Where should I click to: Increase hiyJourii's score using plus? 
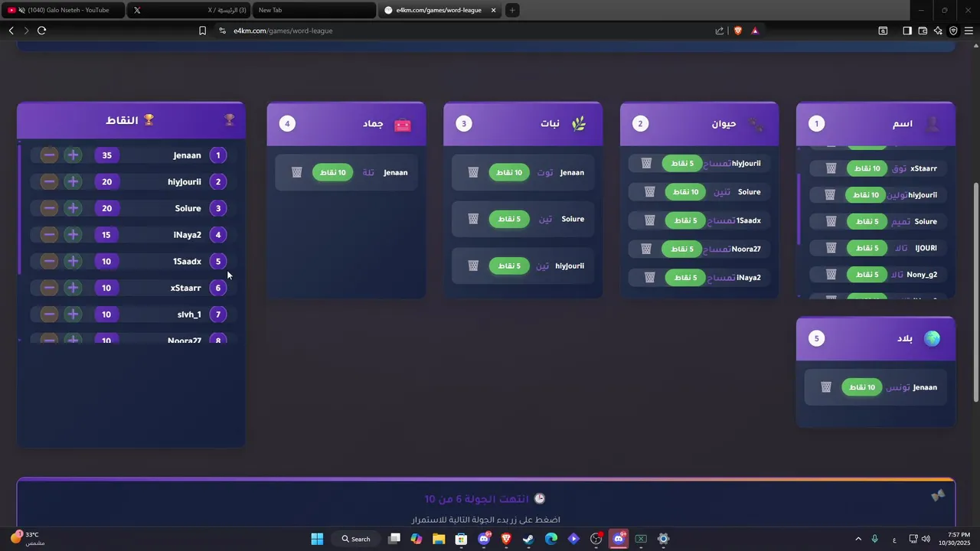(x=73, y=182)
